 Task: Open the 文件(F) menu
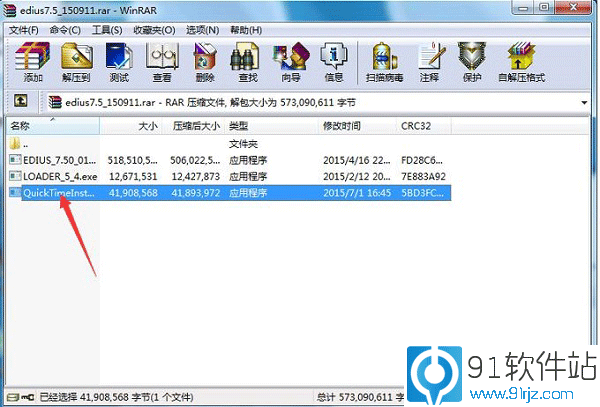point(23,30)
